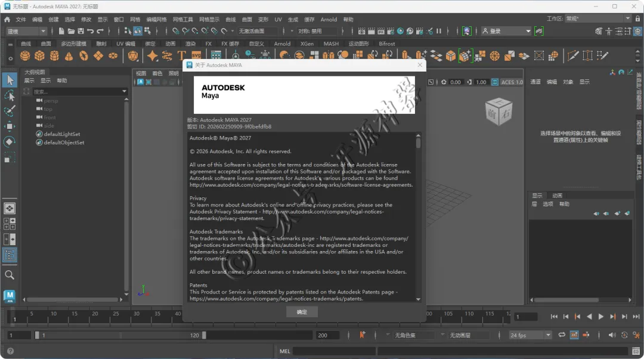Activate the Paint Selection tool
This screenshot has height=359, width=644.
(10, 111)
